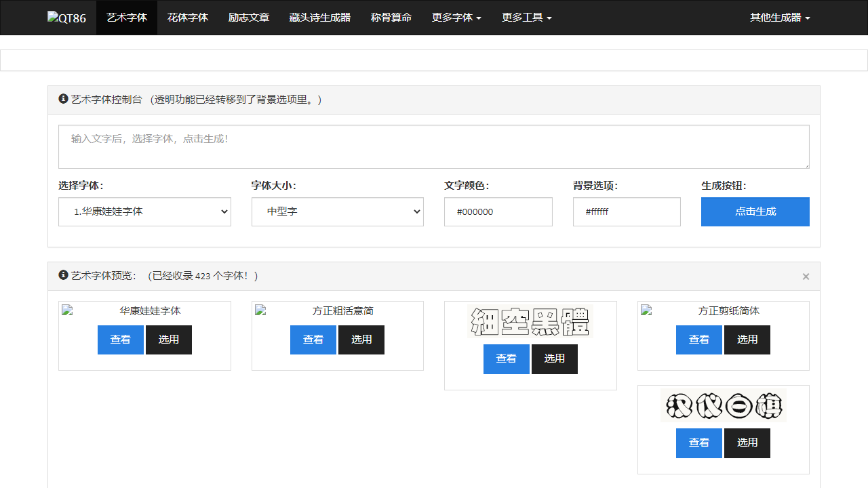Click the 汉仪白棋 bubble font preview image
The image size is (868, 488).
point(723,405)
